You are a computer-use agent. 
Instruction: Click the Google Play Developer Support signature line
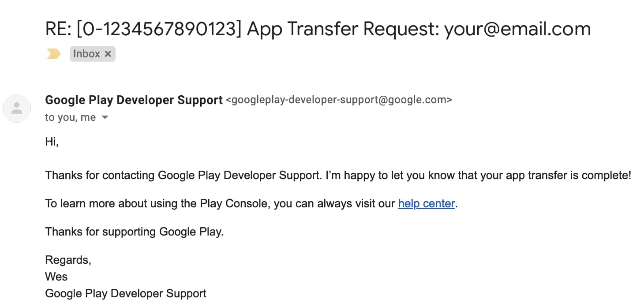[126, 293]
